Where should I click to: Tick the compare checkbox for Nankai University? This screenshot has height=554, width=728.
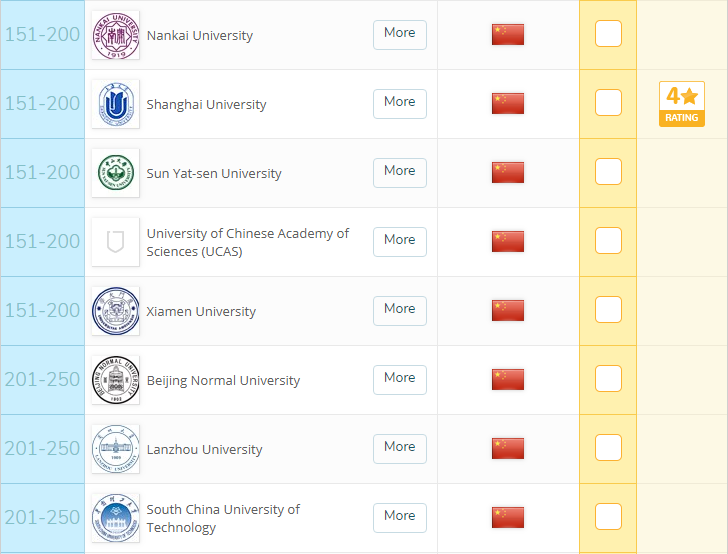608,34
